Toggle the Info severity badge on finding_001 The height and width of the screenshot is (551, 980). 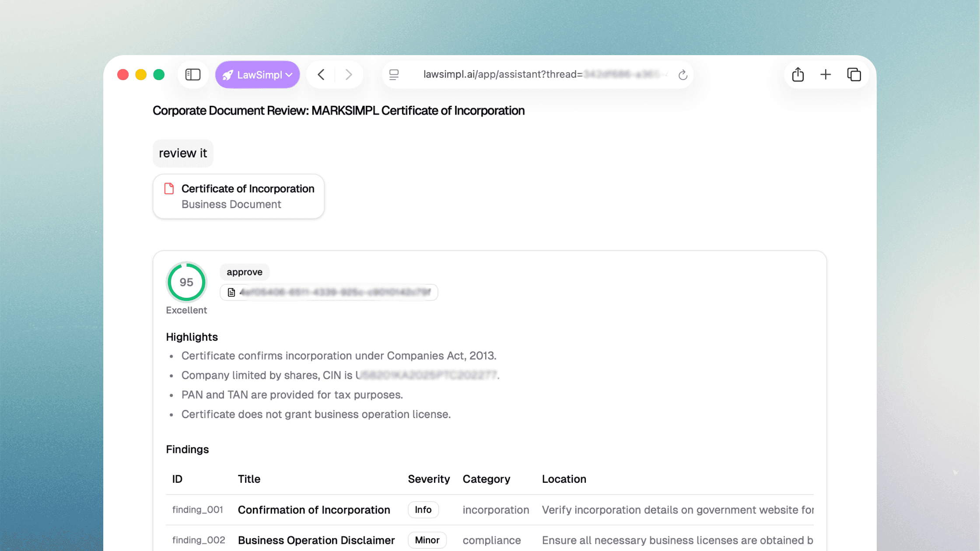pos(423,509)
